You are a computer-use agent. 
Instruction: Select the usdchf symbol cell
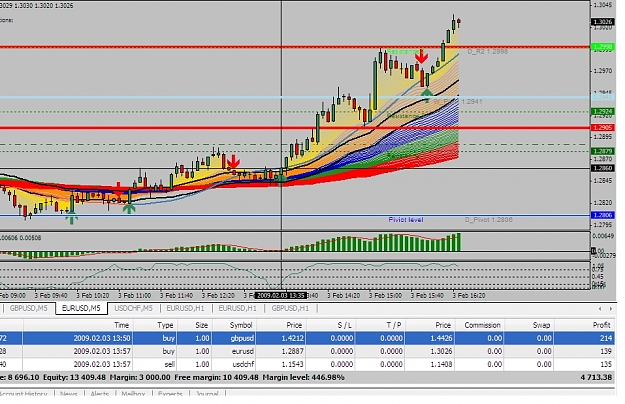click(242, 364)
